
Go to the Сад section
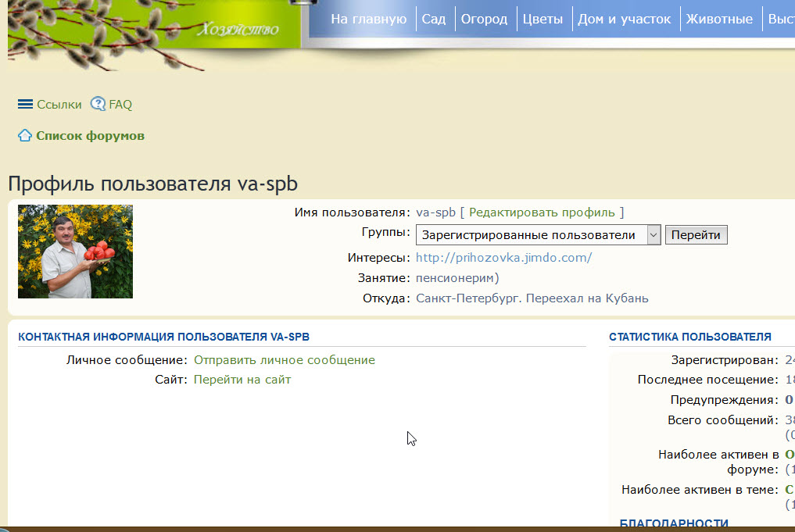pyautogui.click(x=433, y=20)
